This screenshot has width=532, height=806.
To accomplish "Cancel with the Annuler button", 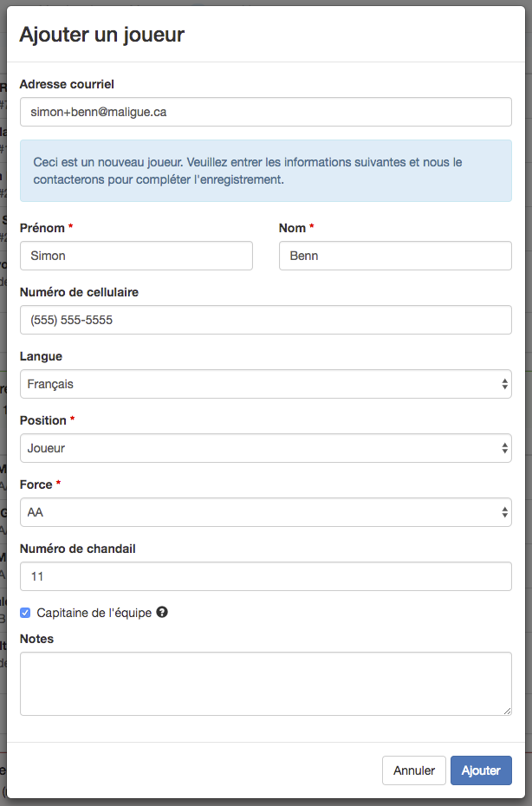I will click(x=414, y=770).
